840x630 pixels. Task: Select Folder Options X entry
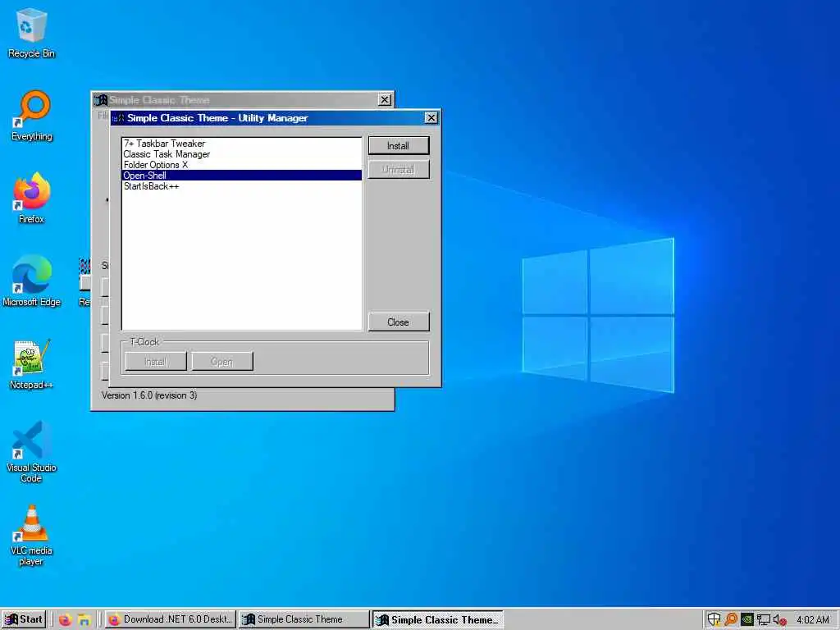pyautogui.click(x=242, y=165)
